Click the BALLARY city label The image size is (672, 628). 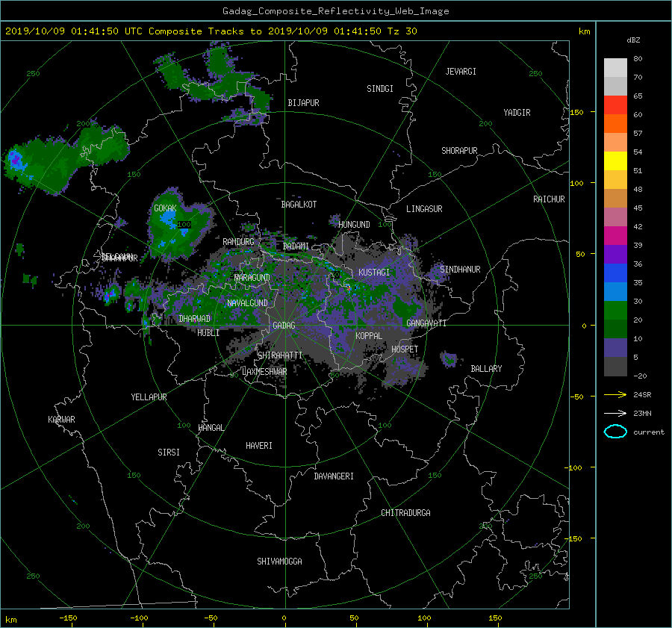[x=486, y=369]
